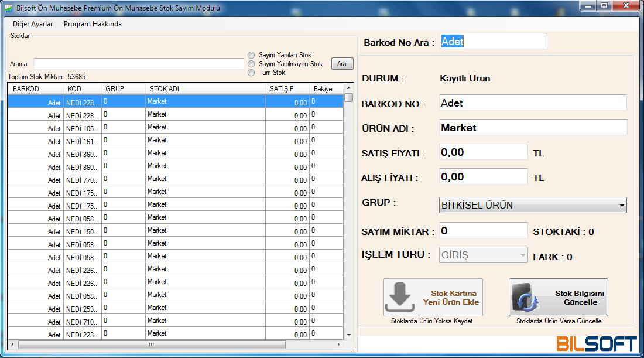Click the horizontal scrollbar right arrow

point(339,345)
